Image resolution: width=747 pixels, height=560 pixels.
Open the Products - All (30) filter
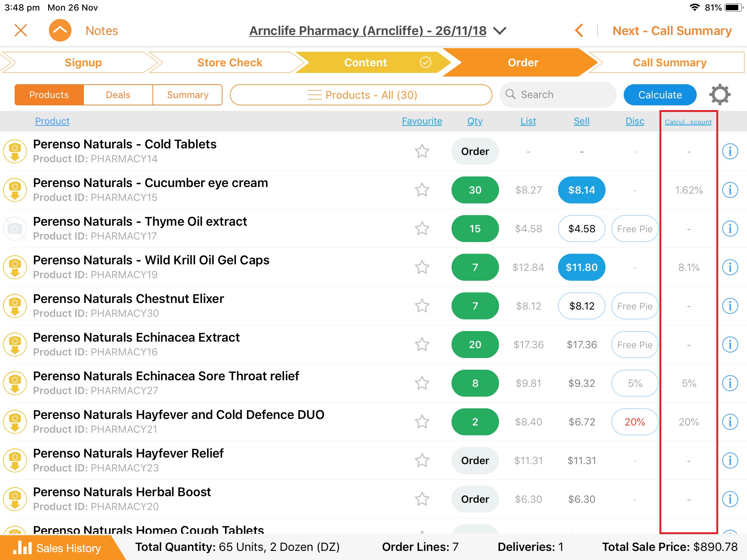[x=361, y=95]
